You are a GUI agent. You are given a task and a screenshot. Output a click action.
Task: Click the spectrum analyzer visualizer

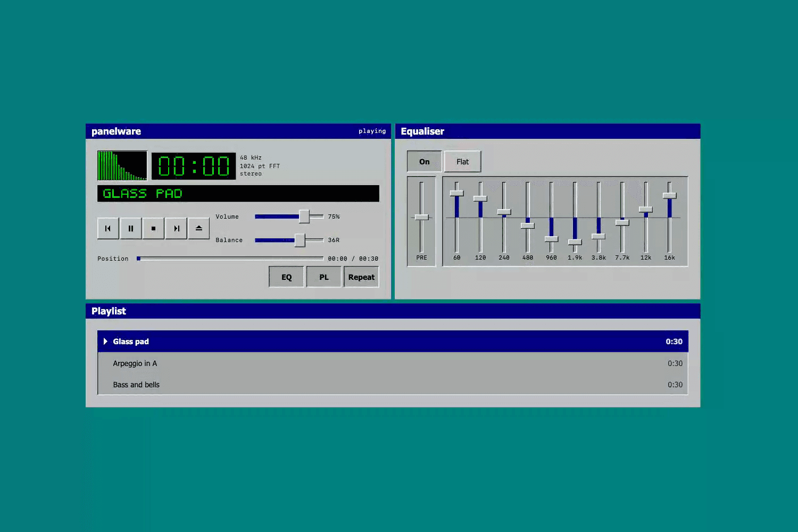pyautogui.click(x=122, y=166)
